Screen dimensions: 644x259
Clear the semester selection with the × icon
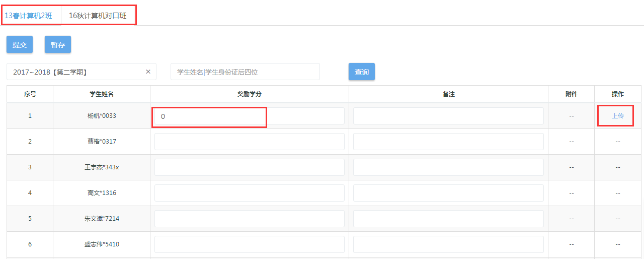click(148, 72)
